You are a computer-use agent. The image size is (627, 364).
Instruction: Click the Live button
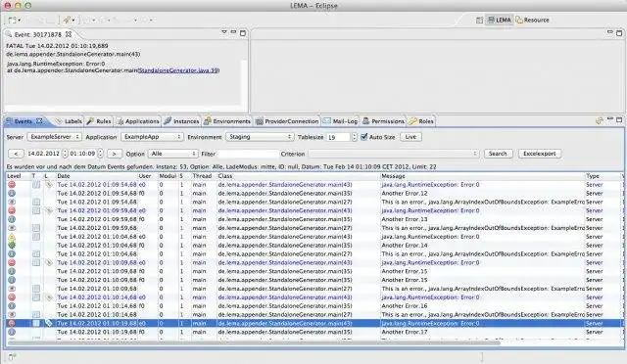410,137
